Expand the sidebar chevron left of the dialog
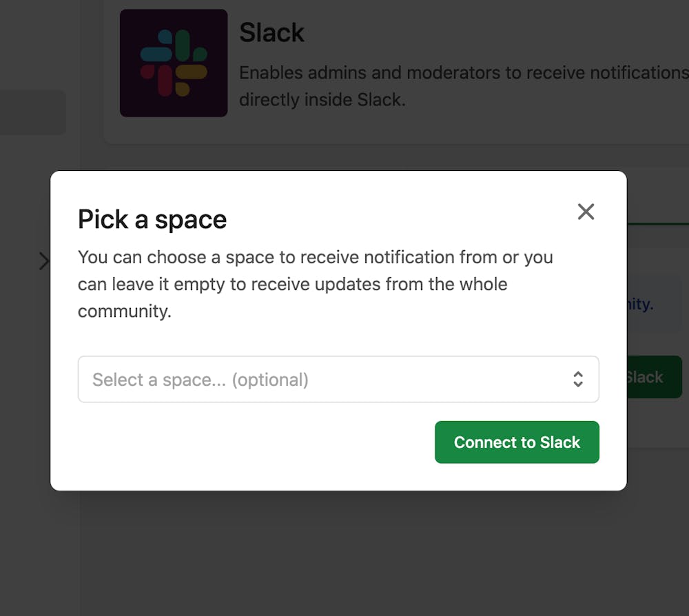Screen dimensions: 689x616 [x=44, y=260]
